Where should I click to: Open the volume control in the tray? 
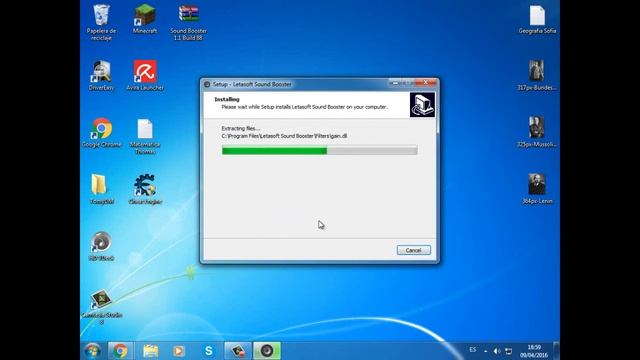coord(497,351)
